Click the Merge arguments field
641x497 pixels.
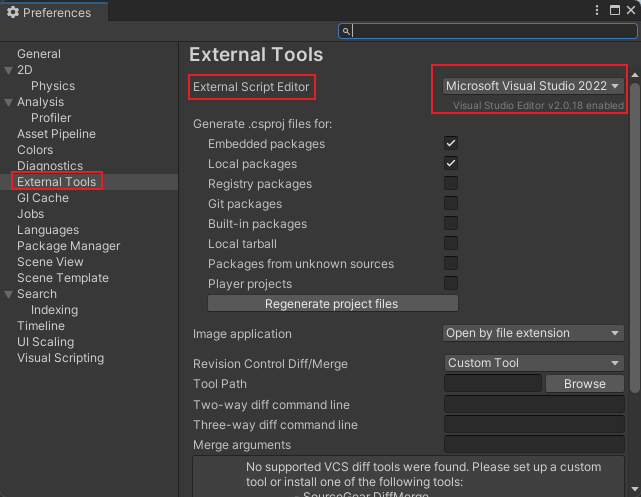pyautogui.click(x=534, y=444)
